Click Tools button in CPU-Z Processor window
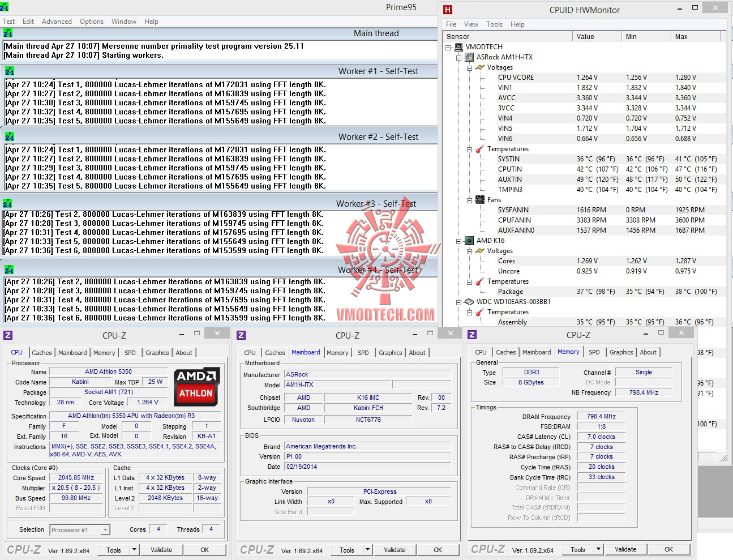Viewport: 733px width, 560px height. click(x=114, y=549)
